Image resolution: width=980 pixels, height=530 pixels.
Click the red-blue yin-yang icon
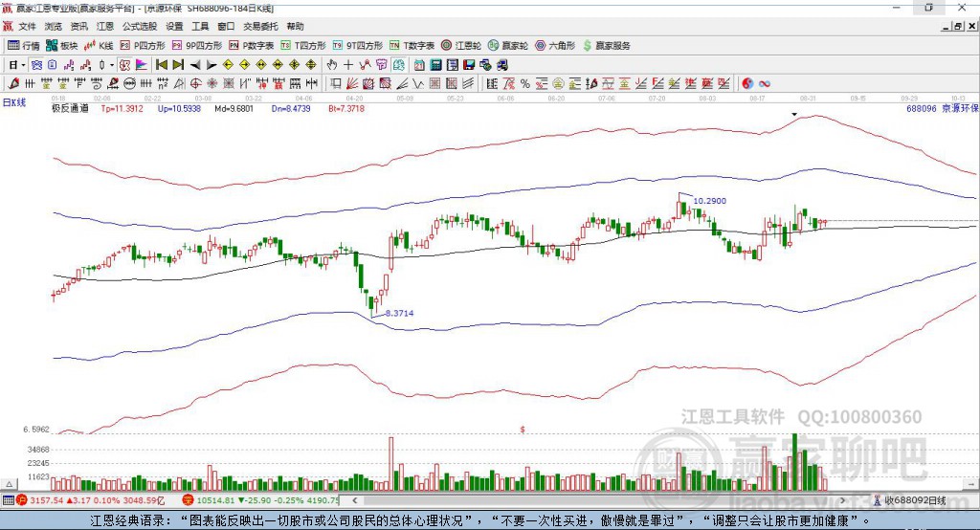[747, 83]
